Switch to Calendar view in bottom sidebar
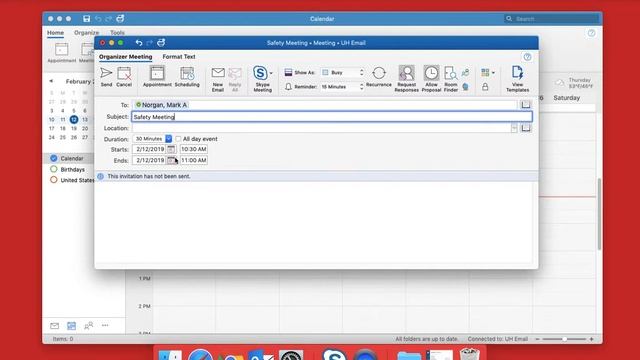The image size is (640, 360). tap(71, 326)
